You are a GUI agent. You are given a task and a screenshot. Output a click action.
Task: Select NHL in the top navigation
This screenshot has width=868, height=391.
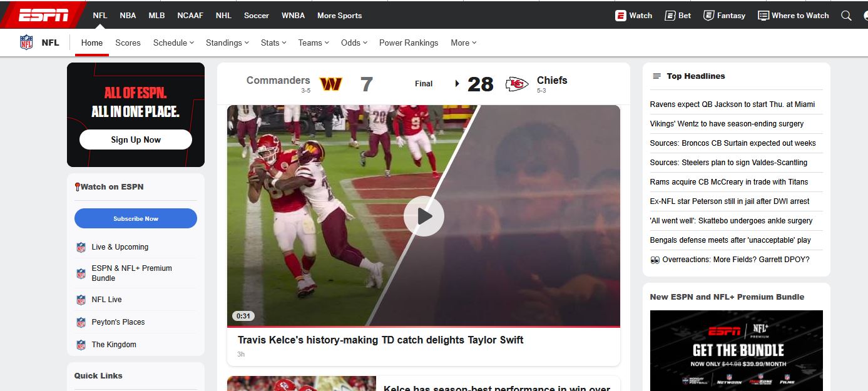223,16
